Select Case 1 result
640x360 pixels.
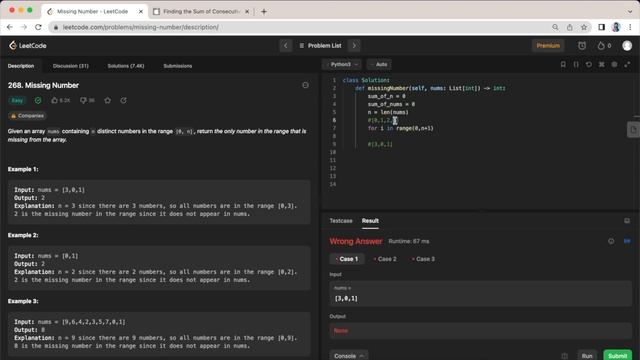click(x=347, y=259)
